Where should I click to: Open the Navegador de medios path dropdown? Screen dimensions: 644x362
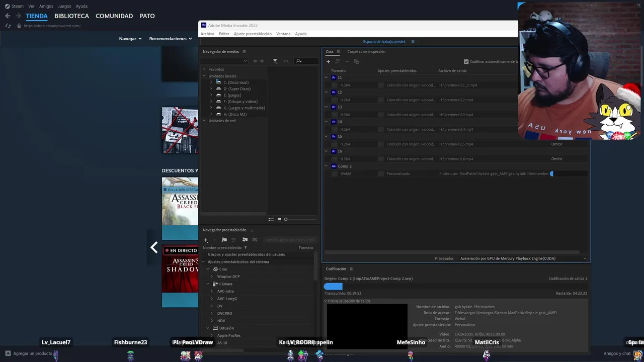225,61
